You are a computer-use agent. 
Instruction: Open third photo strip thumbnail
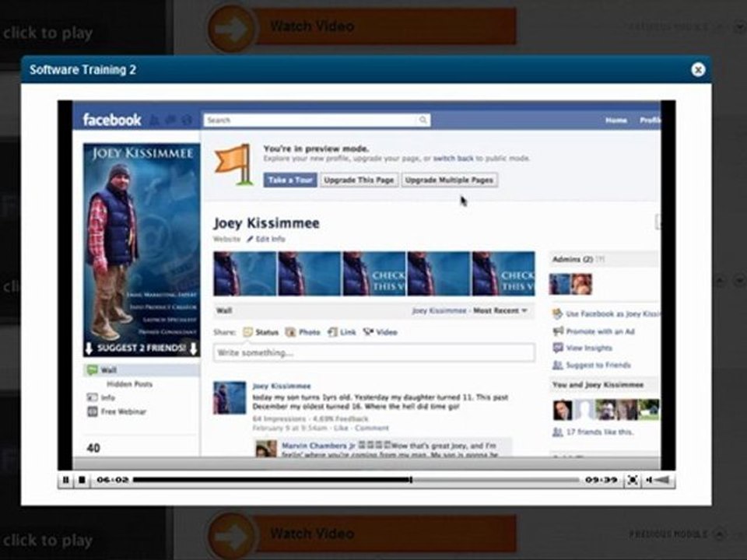374,274
